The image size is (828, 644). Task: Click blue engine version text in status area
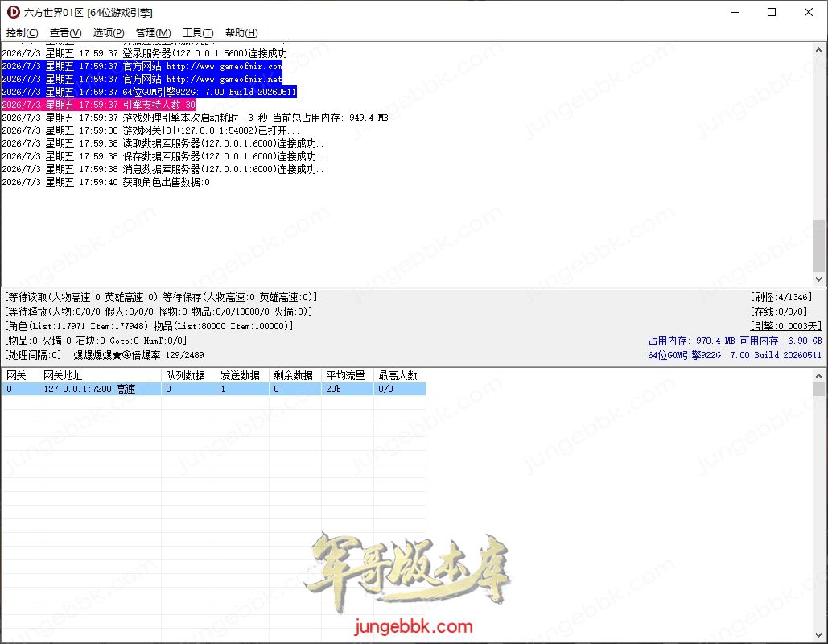pos(735,355)
